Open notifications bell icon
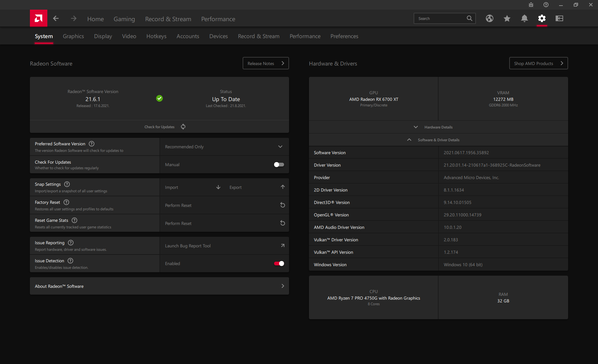 point(524,19)
